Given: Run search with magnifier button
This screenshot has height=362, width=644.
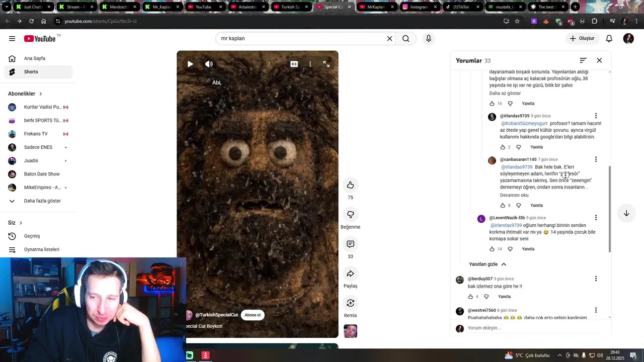Looking at the screenshot, I should (406, 39).
